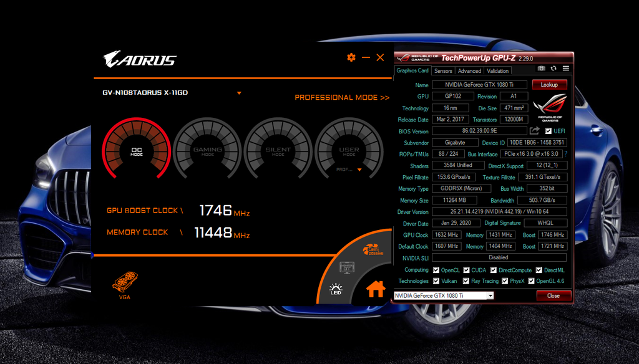Click the Lookup button

tap(549, 85)
